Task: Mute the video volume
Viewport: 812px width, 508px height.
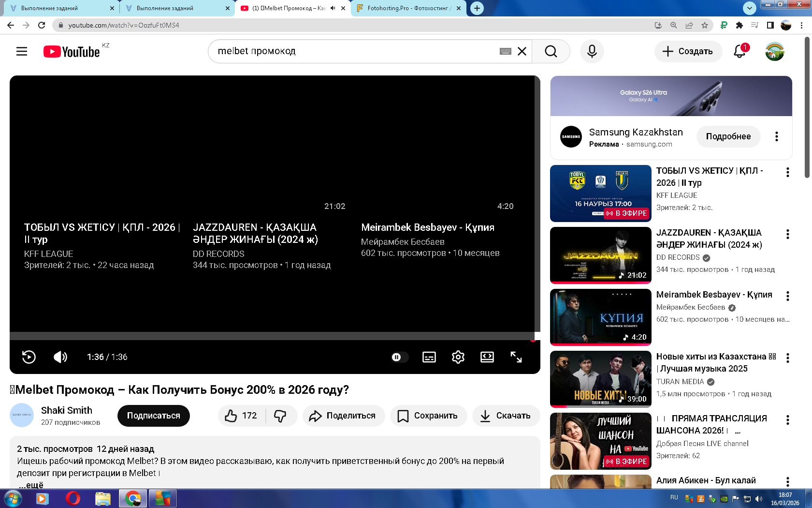Action: (x=60, y=357)
